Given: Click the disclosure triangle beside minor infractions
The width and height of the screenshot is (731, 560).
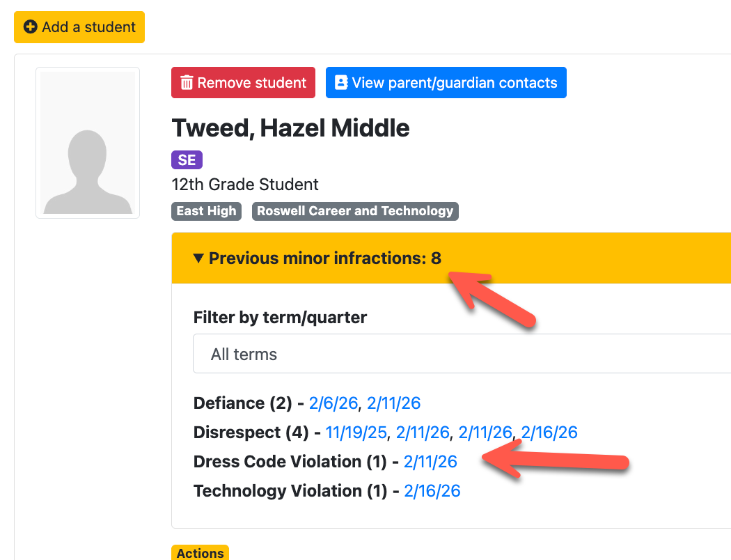Looking at the screenshot, I should [x=198, y=258].
